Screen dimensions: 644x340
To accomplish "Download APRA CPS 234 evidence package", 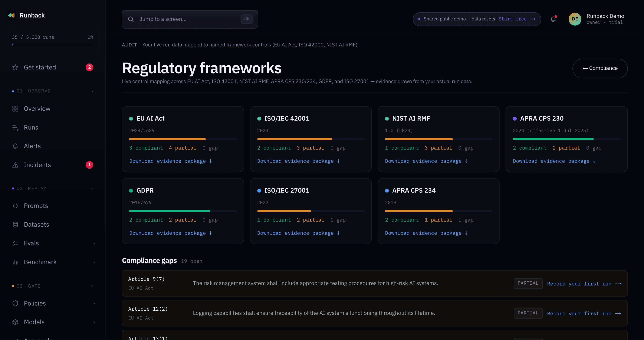I will tap(426, 233).
